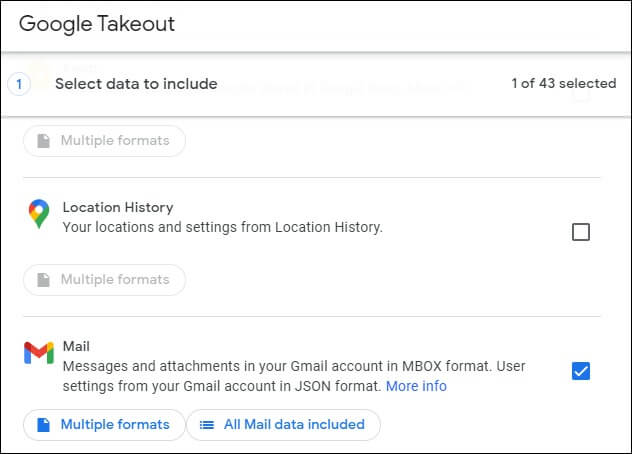Click the topmost greyed Multiple formats button
The image size is (632, 454).
[x=104, y=141]
